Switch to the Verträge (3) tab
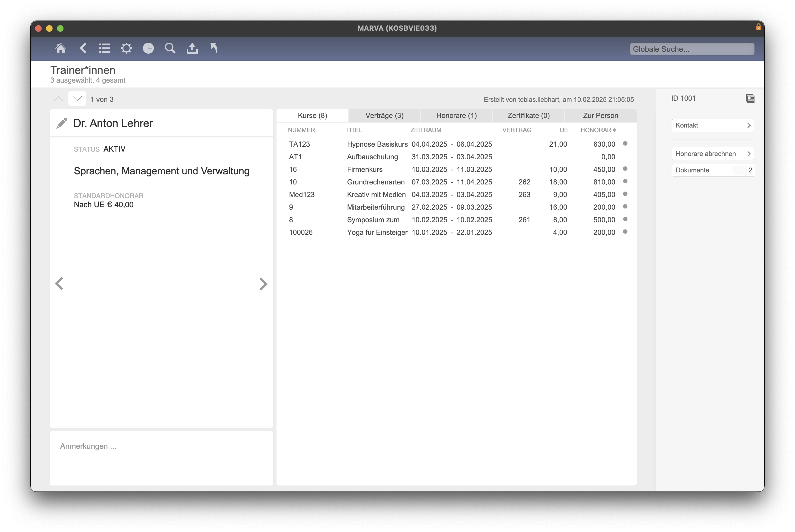Screen dimensions: 795x532 coord(384,115)
